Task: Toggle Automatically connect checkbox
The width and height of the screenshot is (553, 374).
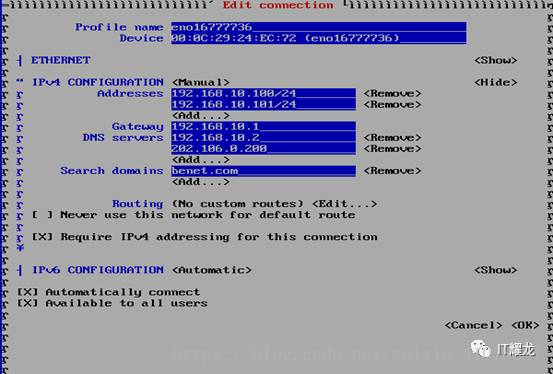Action: pos(109,292)
